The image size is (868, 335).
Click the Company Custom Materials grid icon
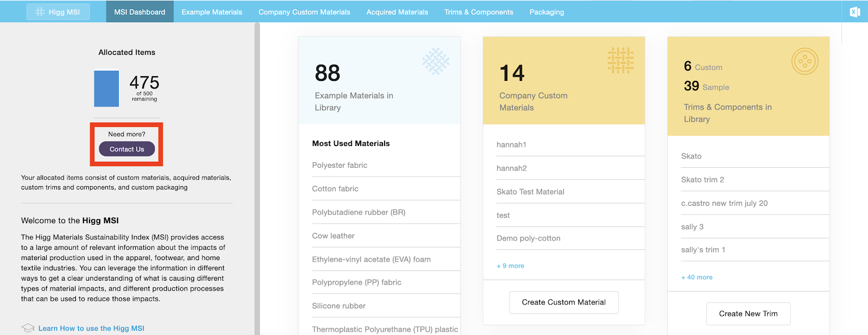tap(621, 60)
